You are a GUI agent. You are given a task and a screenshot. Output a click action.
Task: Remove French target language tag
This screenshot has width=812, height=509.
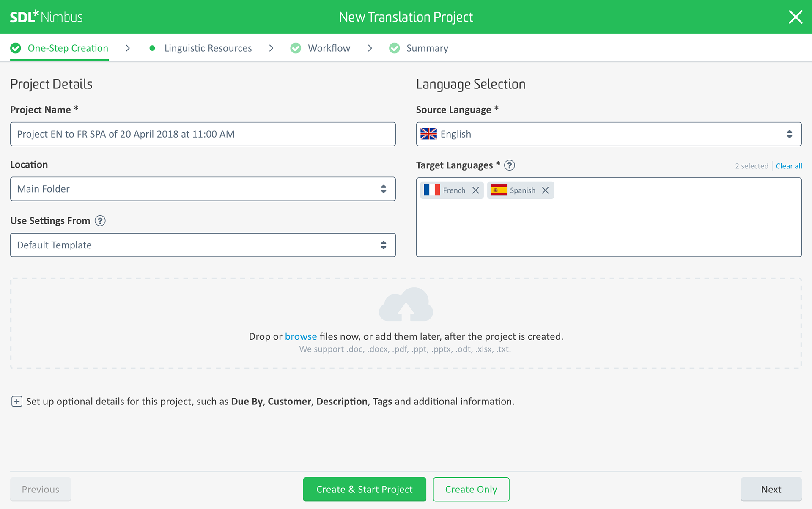pos(476,190)
